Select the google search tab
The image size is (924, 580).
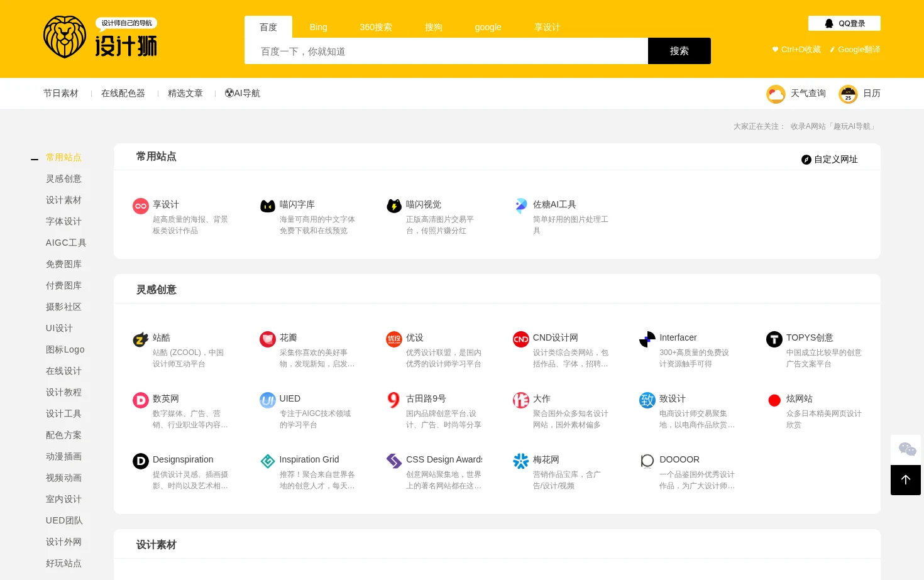pyautogui.click(x=488, y=27)
